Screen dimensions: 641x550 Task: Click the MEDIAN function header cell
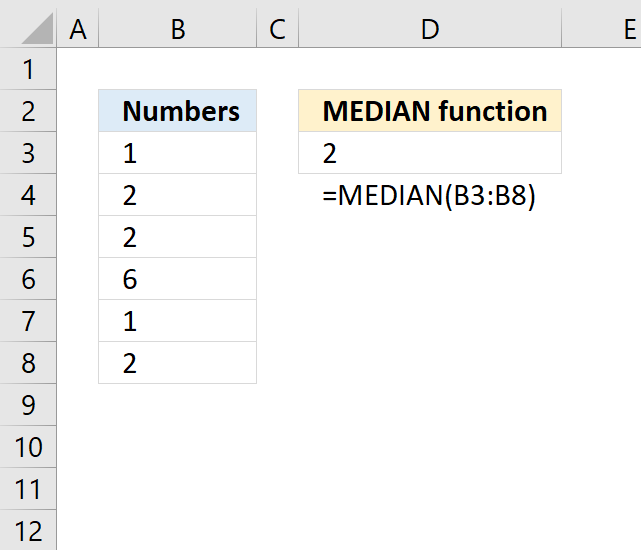(430, 111)
